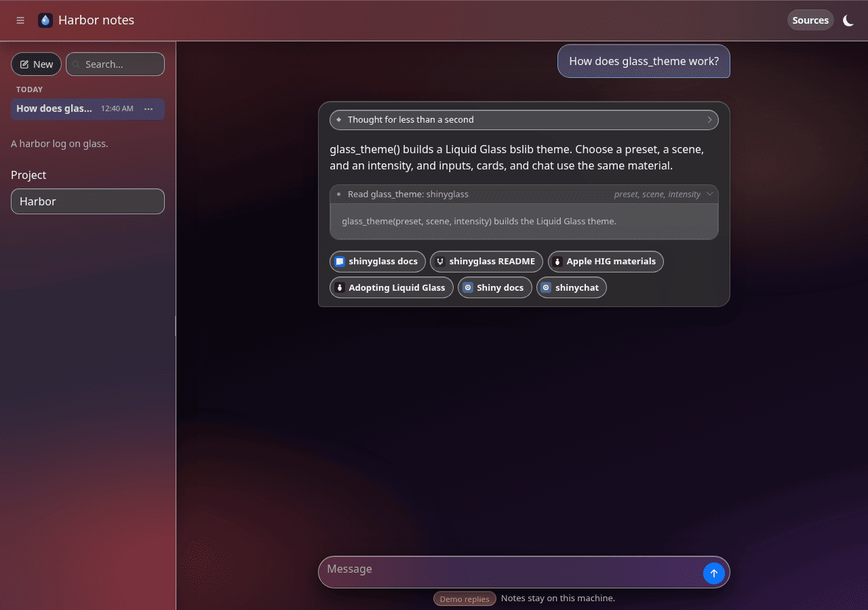Click the Harbor notes droplet logo
The image size is (868, 610).
[45, 20]
